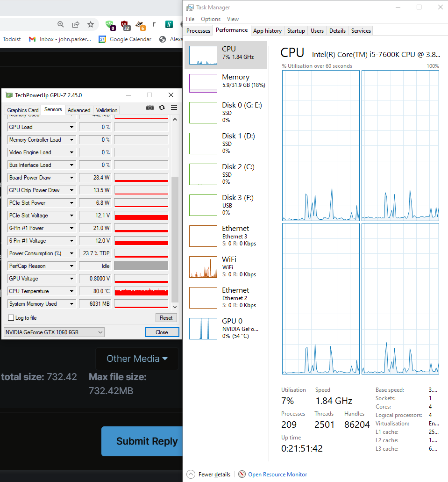Click GPU-Z Close button
Screen dimensions: 448x482
tap(162, 332)
